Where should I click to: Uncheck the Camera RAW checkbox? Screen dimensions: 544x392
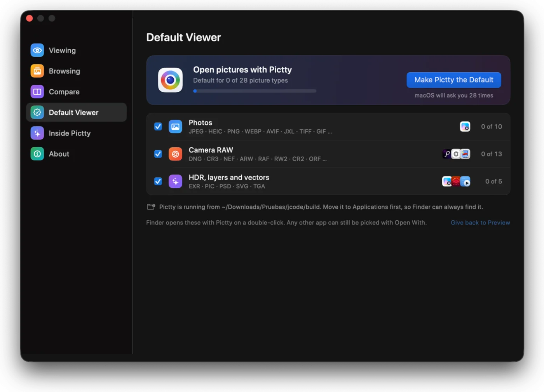point(158,154)
